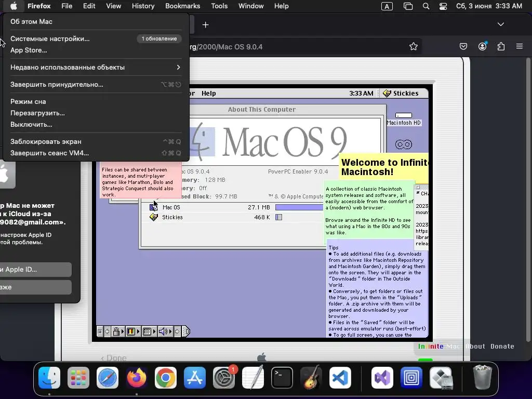Open System Settings gear in Dock

click(224, 378)
